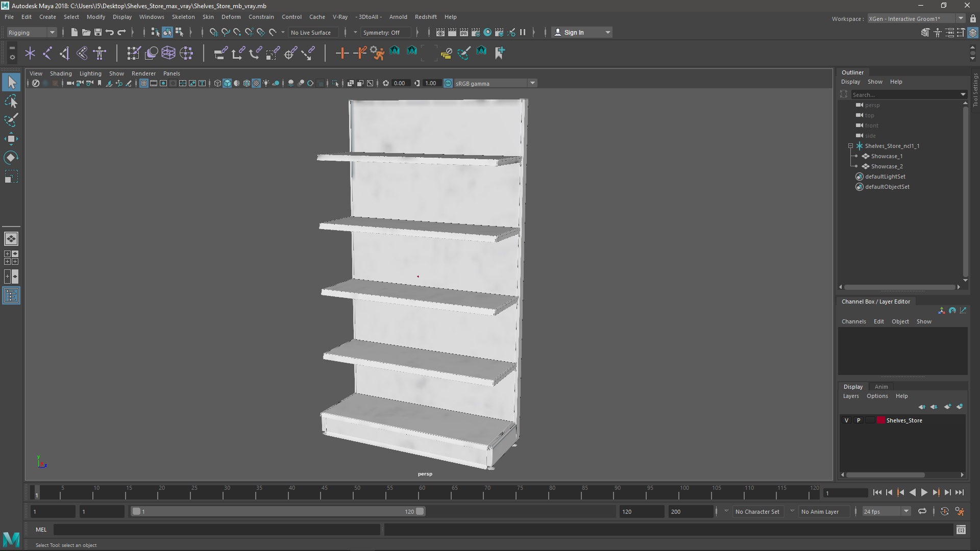
Task: Choose the Rotate tool in toolbox
Action: click(x=11, y=158)
